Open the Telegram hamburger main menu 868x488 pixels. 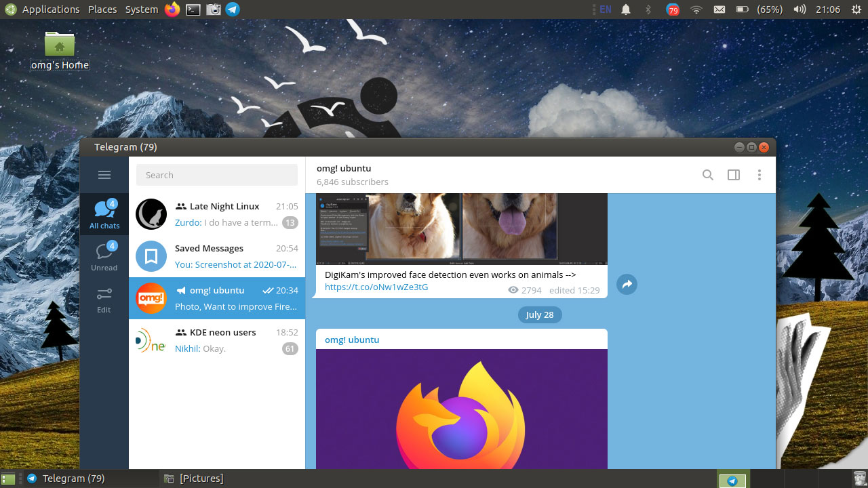pos(104,175)
